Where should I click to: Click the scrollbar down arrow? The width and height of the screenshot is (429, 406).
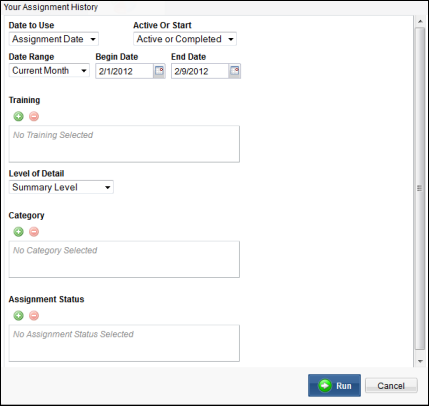click(420, 361)
